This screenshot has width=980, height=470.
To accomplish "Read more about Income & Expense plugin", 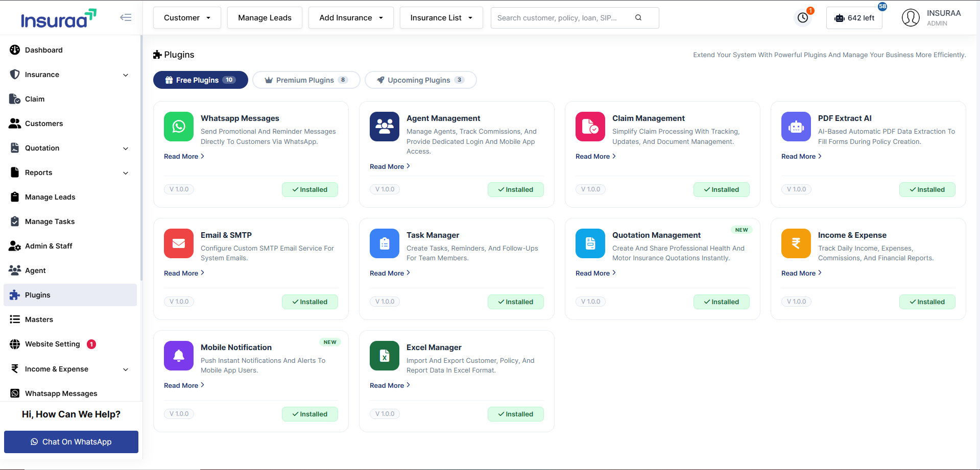I will [x=801, y=273].
